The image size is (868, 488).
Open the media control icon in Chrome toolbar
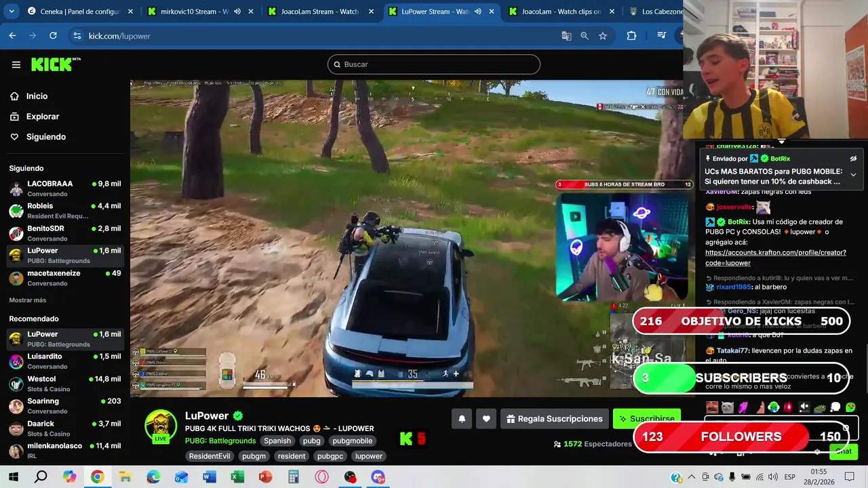[x=661, y=36]
